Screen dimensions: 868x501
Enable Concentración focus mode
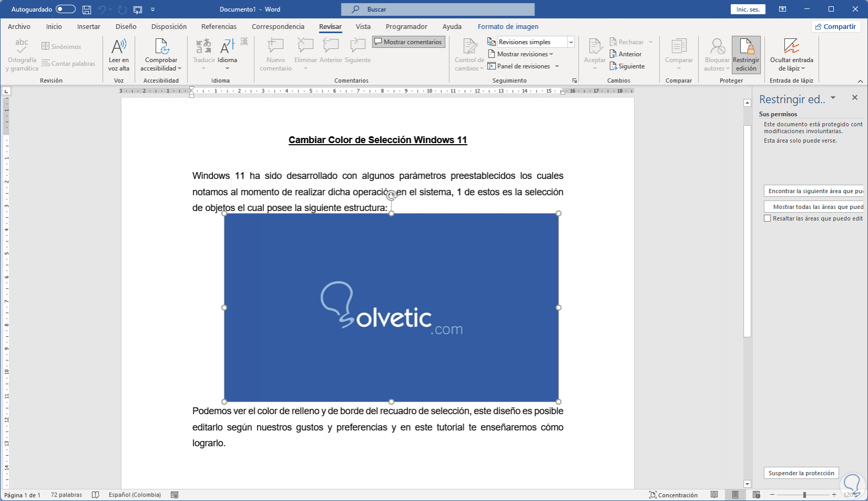[x=673, y=495]
